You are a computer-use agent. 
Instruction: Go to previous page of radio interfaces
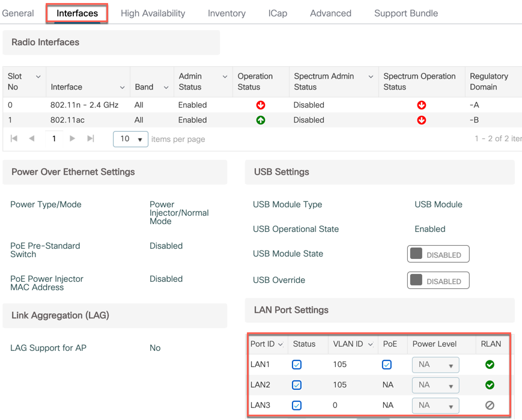32,138
